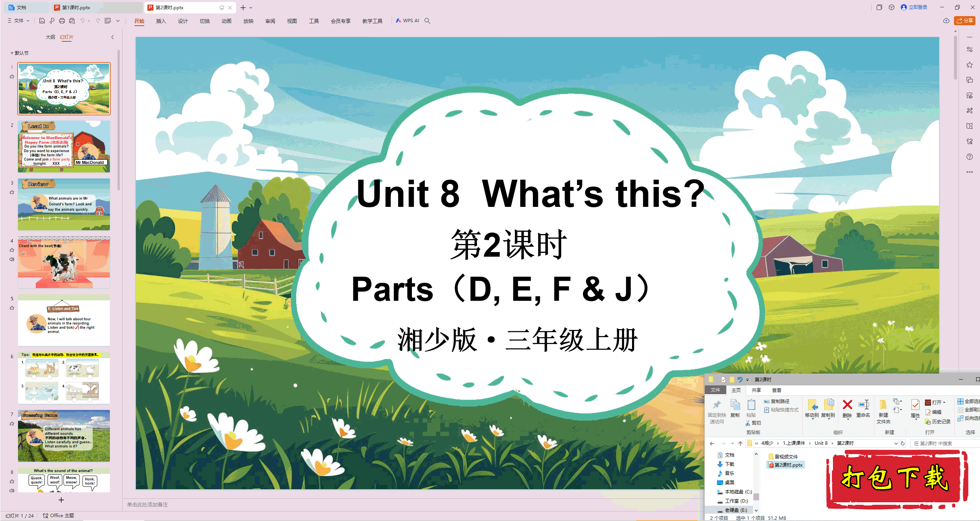The image size is (980, 521).
Task: Click the add-slide plus below thumbnails
Action: 61,500
